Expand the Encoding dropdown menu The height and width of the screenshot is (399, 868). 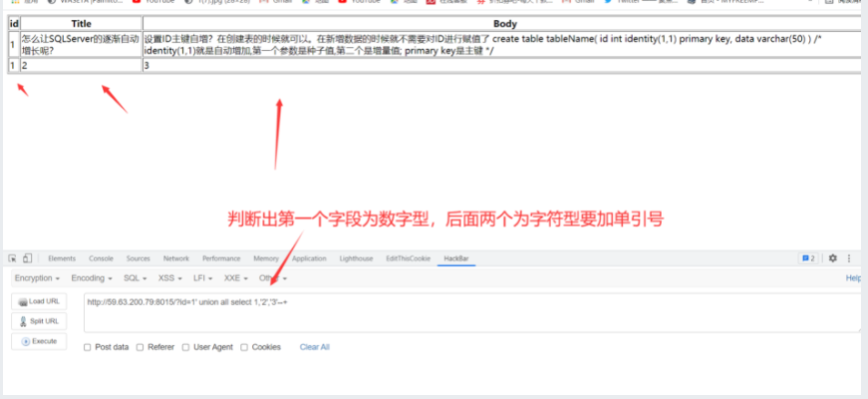click(x=92, y=278)
